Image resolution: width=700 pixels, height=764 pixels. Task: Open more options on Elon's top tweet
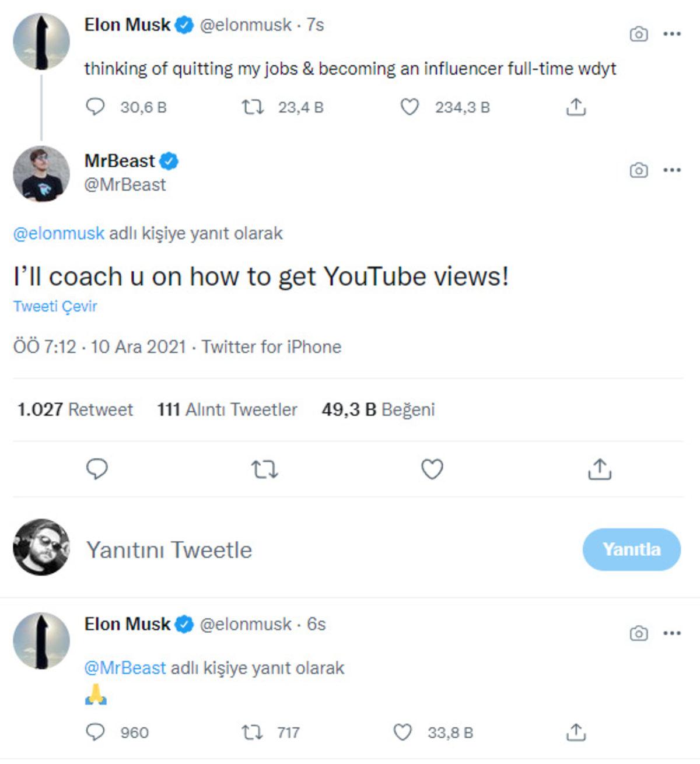[x=672, y=34]
